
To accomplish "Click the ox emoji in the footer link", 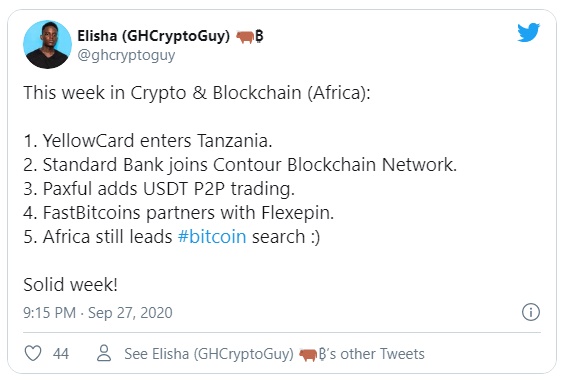I will click(x=308, y=355).
